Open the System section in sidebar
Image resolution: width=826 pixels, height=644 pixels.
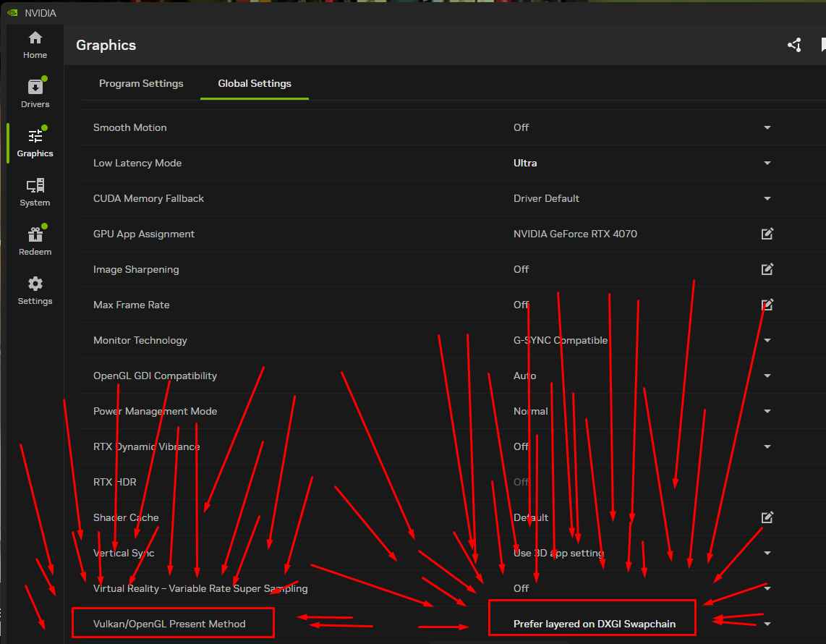pos(35,192)
